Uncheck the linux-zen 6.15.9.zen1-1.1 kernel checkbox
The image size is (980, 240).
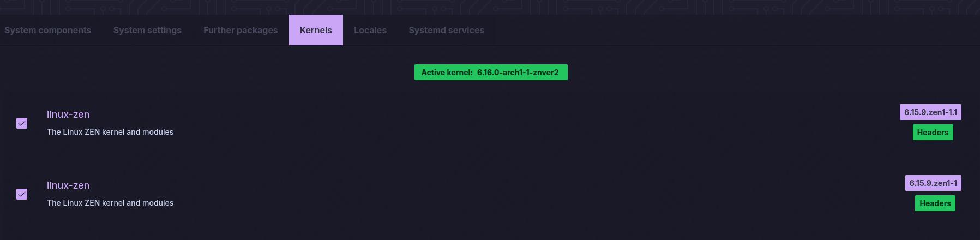coord(22,123)
